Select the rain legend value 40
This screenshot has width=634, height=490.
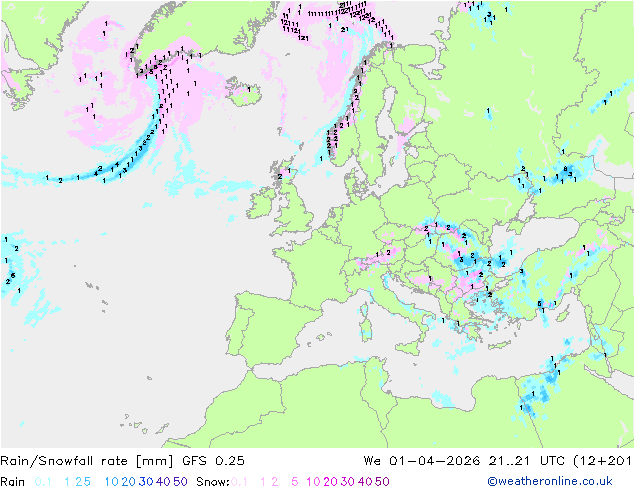tap(163, 482)
